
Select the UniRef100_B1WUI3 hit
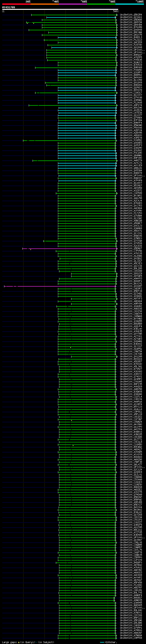tap(131, 63)
